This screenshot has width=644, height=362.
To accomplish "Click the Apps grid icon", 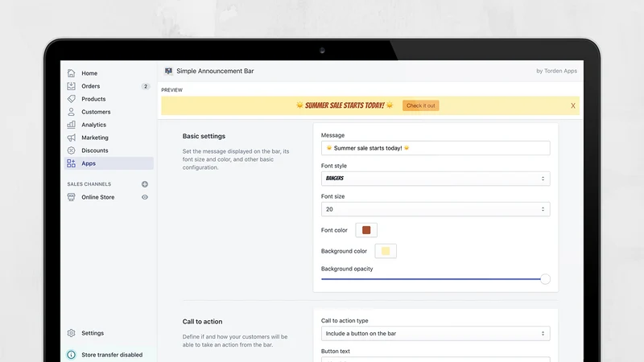I will (x=71, y=163).
